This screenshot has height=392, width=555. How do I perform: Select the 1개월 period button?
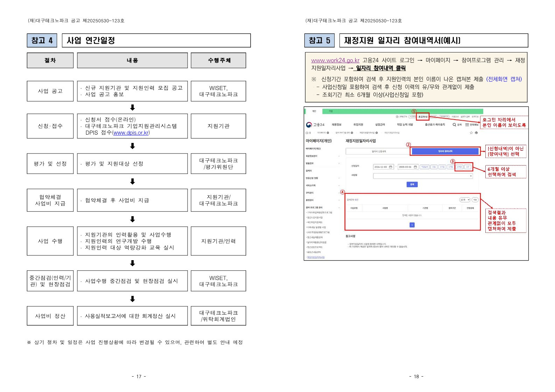[x=451, y=167]
